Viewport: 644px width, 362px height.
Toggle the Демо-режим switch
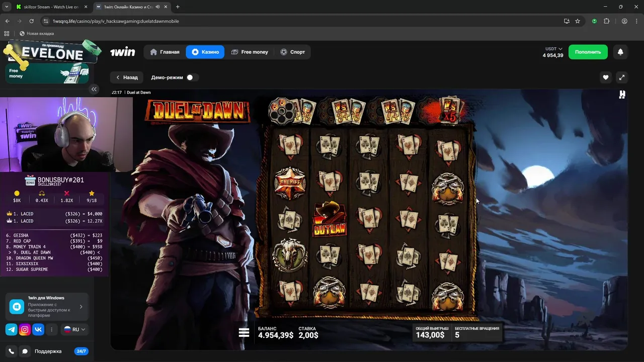[192, 77]
